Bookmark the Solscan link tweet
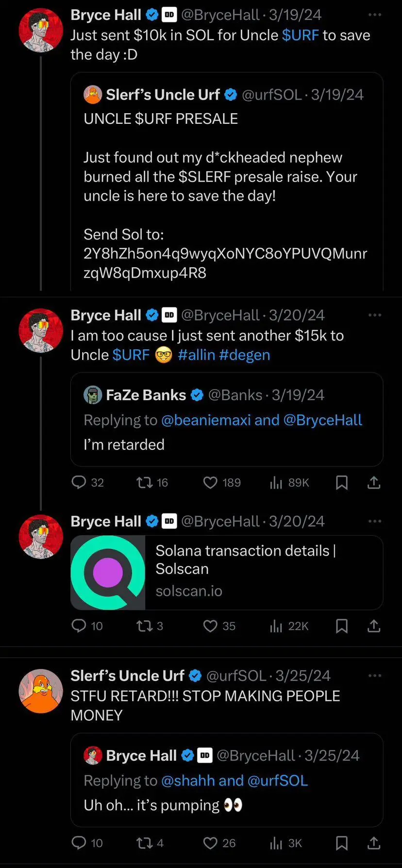The height and width of the screenshot is (868, 402). tap(342, 626)
